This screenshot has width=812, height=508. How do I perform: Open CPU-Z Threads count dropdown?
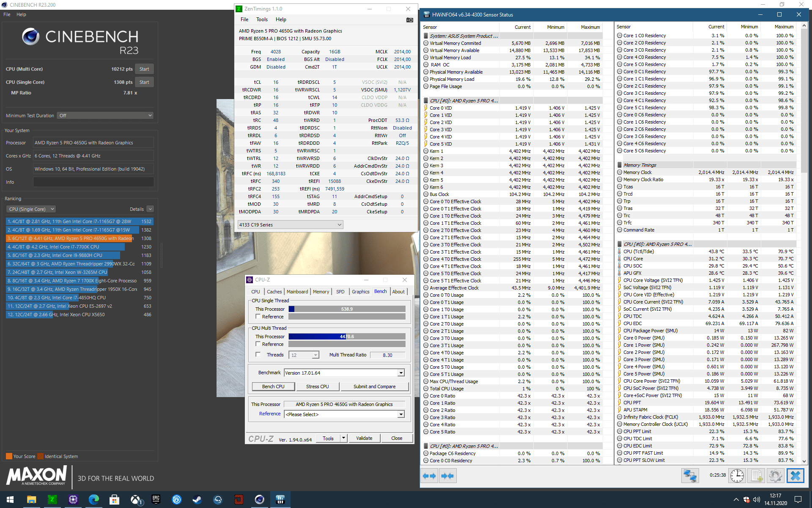pos(304,355)
